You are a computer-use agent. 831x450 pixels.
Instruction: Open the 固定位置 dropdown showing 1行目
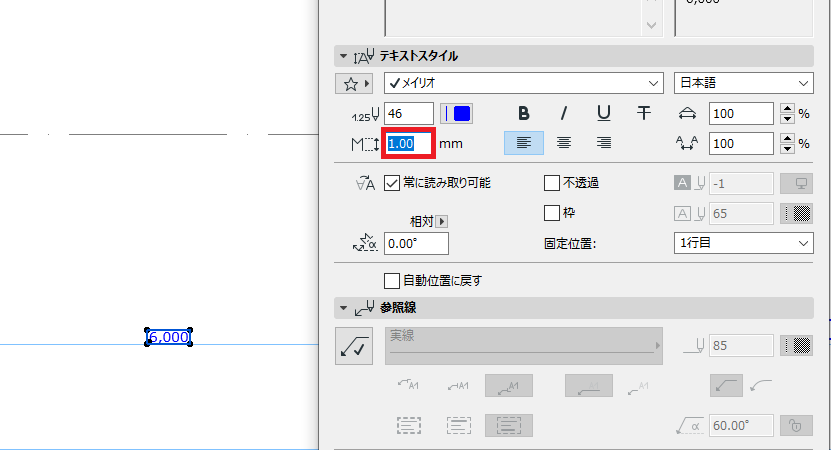(x=744, y=243)
